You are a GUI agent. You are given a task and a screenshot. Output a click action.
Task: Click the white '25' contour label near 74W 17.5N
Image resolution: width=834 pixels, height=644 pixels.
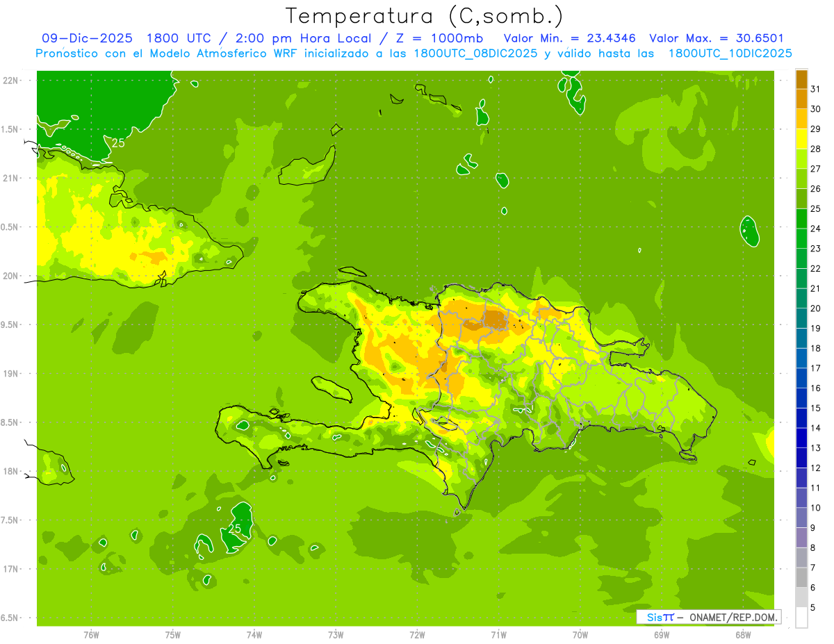234,529
